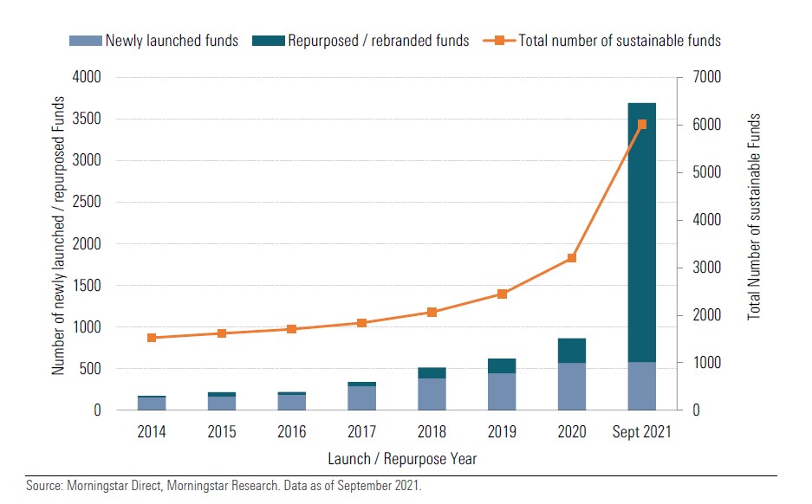Select the orange line marker above 2020
Viewport: 812px width, 504px height.
572,258
